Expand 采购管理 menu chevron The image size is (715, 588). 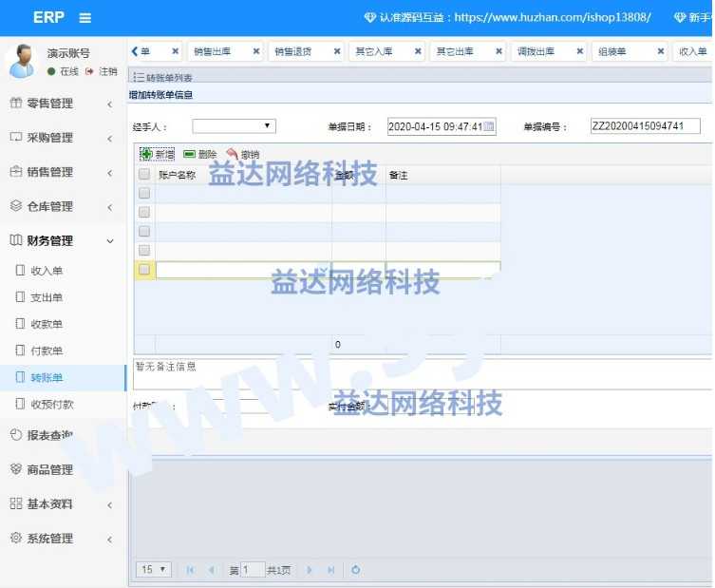pyautogui.click(x=110, y=139)
